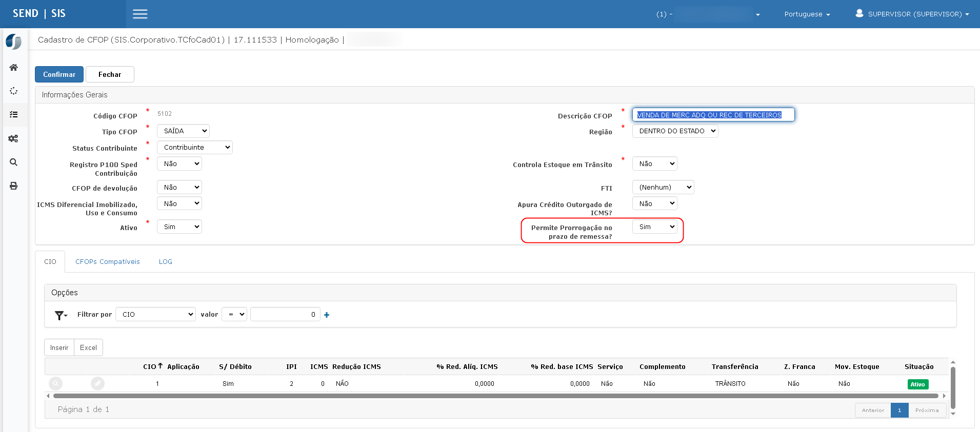Image resolution: width=980 pixels, height=432 pixels.
Task: Click the Ativo status badge
Action: tap(918, 384)
